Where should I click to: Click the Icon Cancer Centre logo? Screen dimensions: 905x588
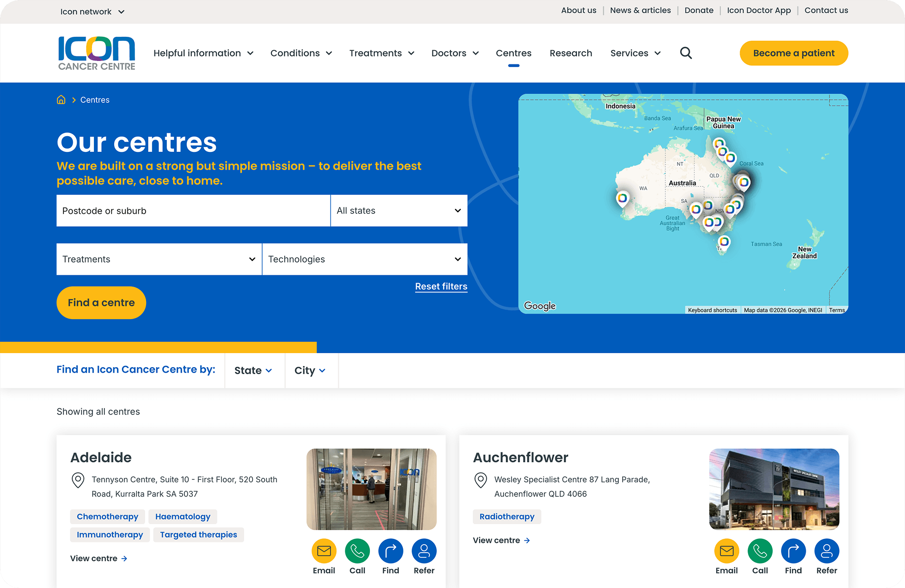pyautogui.click(x=96, y=53)
